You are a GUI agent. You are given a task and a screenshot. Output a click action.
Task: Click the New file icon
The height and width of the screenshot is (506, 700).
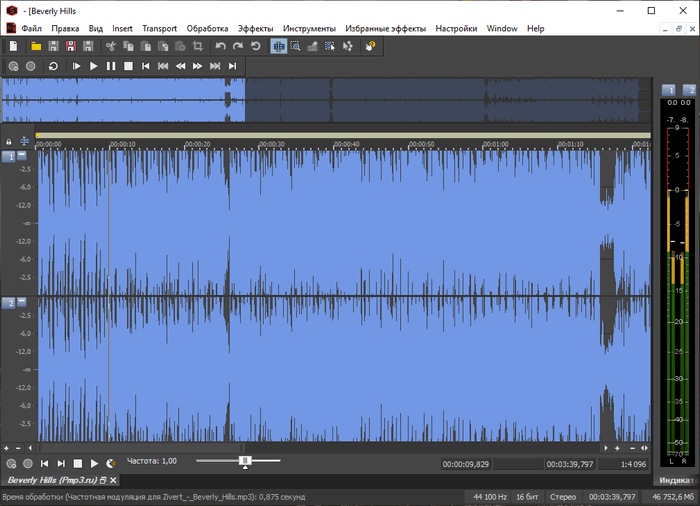click(x=13, y=46)
